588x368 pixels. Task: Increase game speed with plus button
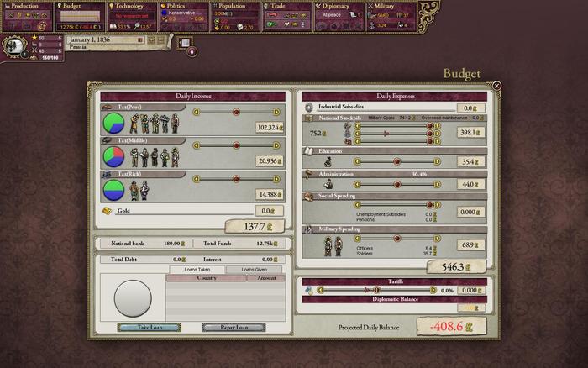pos(152,39)
